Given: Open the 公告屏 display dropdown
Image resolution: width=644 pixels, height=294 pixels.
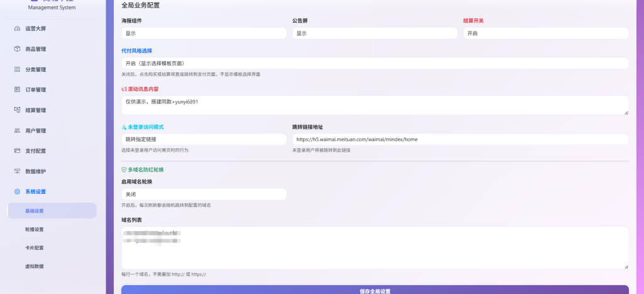Looking at the screenshot, I should click(x=375, y=33).
